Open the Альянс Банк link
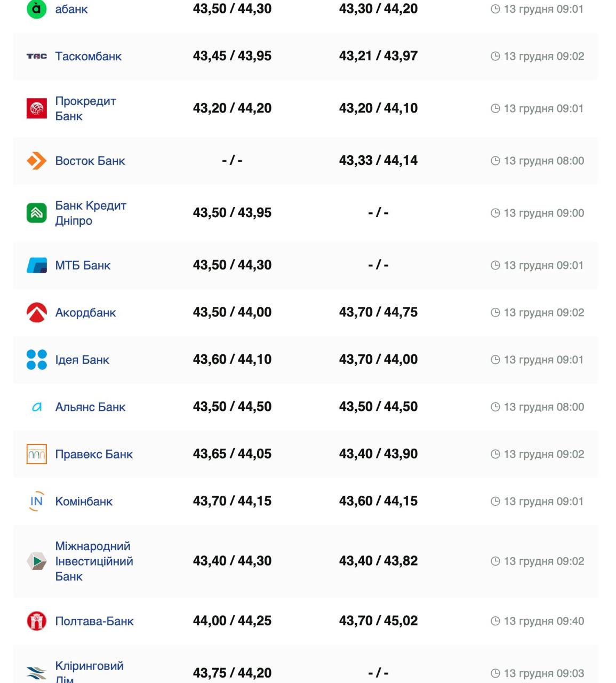Image resolution: width=616 pixels, height=683 pixels. 90,407
